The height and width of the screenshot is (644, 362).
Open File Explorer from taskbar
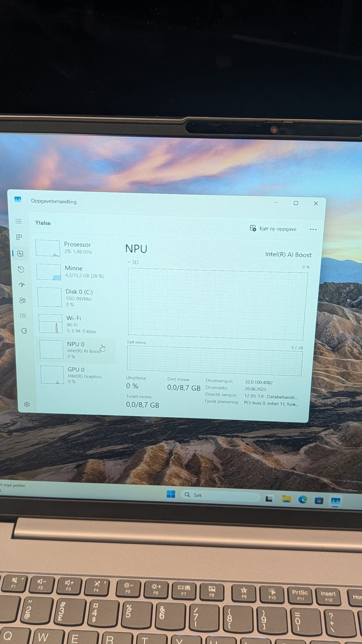point(286,500)
